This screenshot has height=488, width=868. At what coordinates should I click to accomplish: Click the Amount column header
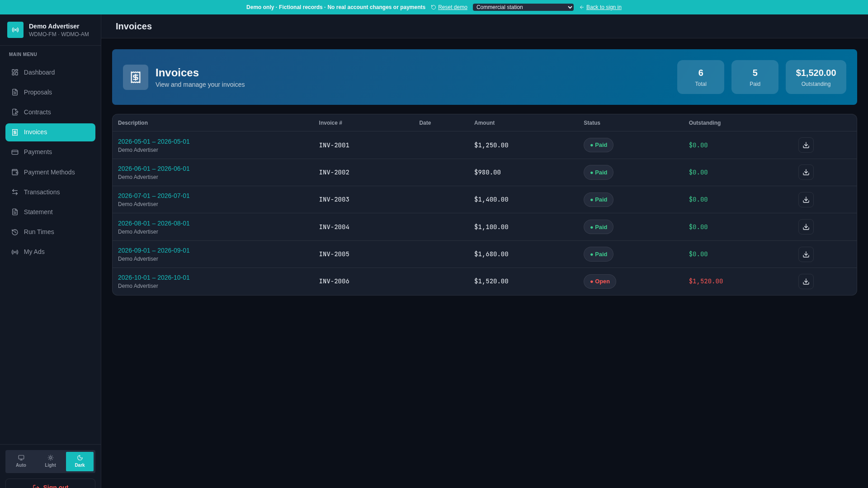point(484,123)
